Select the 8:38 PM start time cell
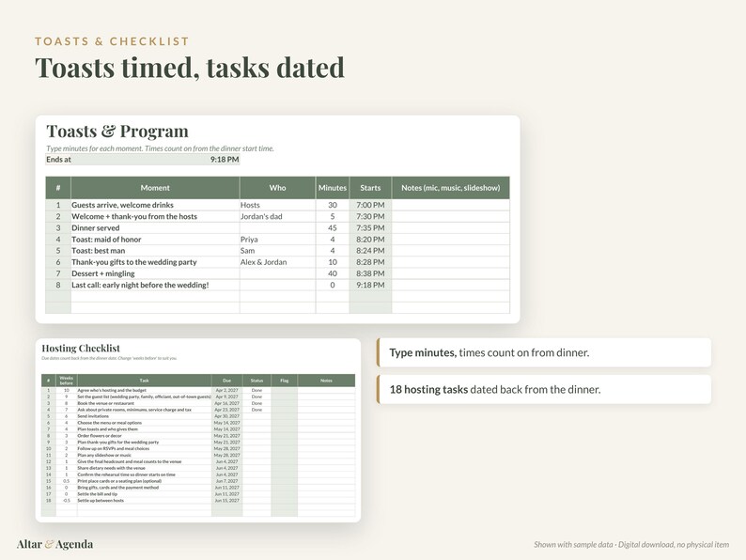The image size is (746, 560). point(370,273)
